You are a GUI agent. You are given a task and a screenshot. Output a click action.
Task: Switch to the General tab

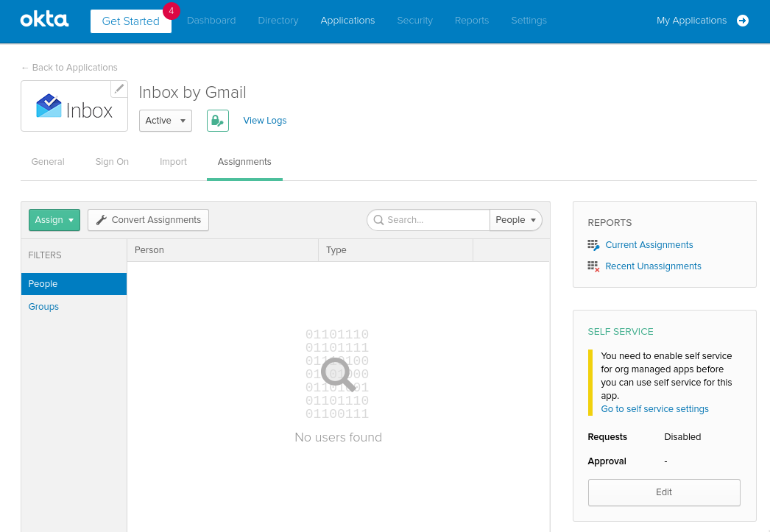click(48, 162)
